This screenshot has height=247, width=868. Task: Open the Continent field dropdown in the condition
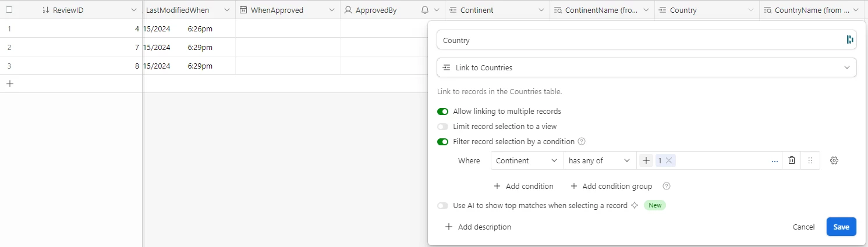click(x=527, y=160)
